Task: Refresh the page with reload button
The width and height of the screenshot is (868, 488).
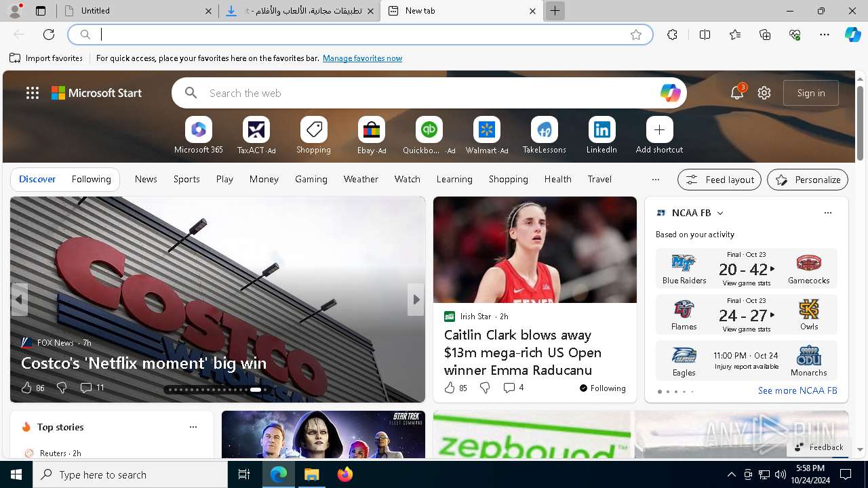Action: (49, 35)
